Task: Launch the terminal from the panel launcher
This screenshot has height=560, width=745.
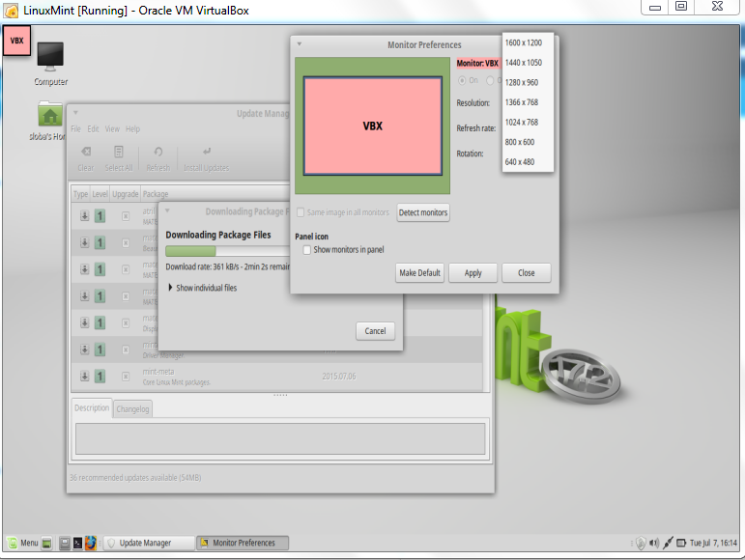Action: pos(77,543)
